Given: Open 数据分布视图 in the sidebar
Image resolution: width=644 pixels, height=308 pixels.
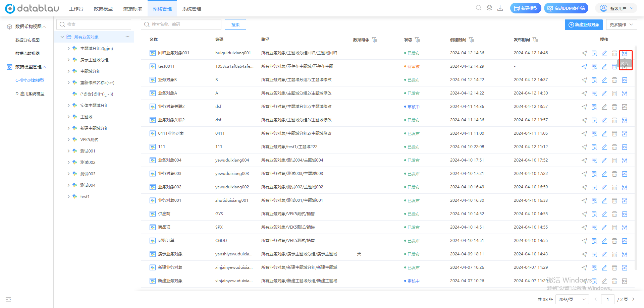Looking at the screenshot, I should click(28, 40).
